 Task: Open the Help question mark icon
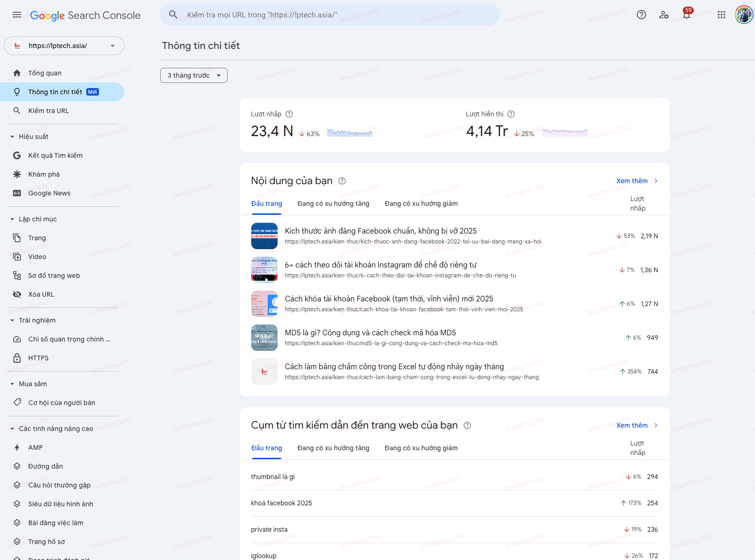pos(641,15)
